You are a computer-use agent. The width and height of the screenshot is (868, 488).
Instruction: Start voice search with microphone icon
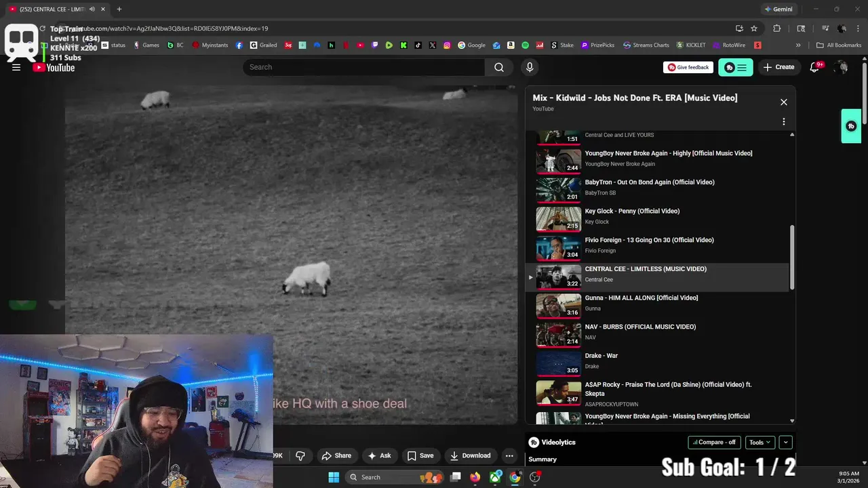pyautogui.click(x=530, y=67)
